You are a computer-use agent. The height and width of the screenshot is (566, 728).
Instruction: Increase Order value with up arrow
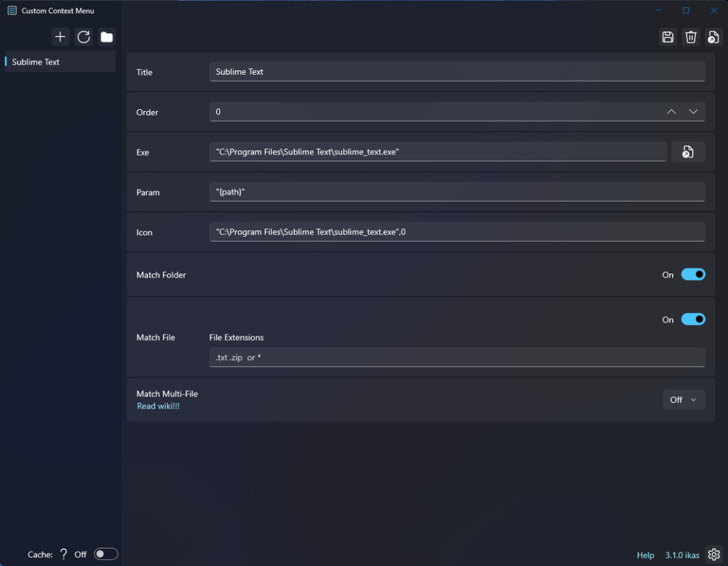pyautogui.click(x=671, y=112)
